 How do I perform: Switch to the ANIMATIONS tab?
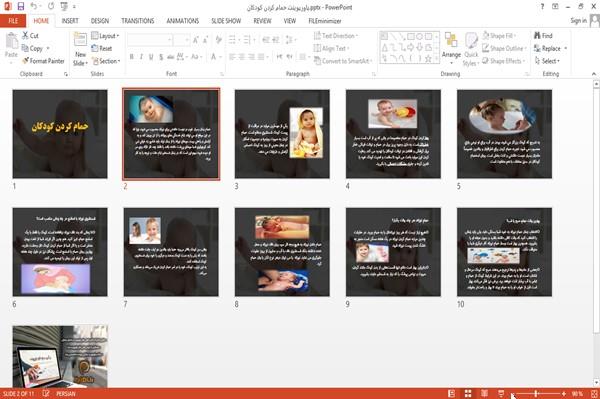(x=183, y=21)
